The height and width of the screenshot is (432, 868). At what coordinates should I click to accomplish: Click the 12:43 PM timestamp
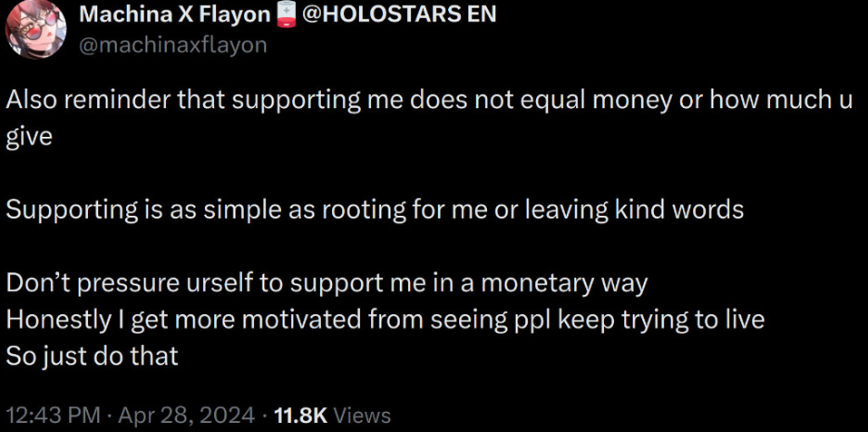pos(54,415)
